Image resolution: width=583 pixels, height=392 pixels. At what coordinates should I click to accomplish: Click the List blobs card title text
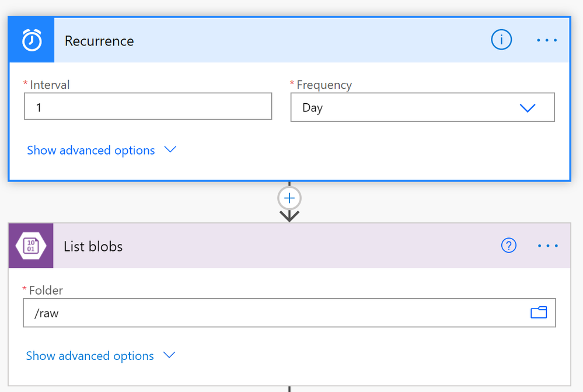[x=93, y=246]
